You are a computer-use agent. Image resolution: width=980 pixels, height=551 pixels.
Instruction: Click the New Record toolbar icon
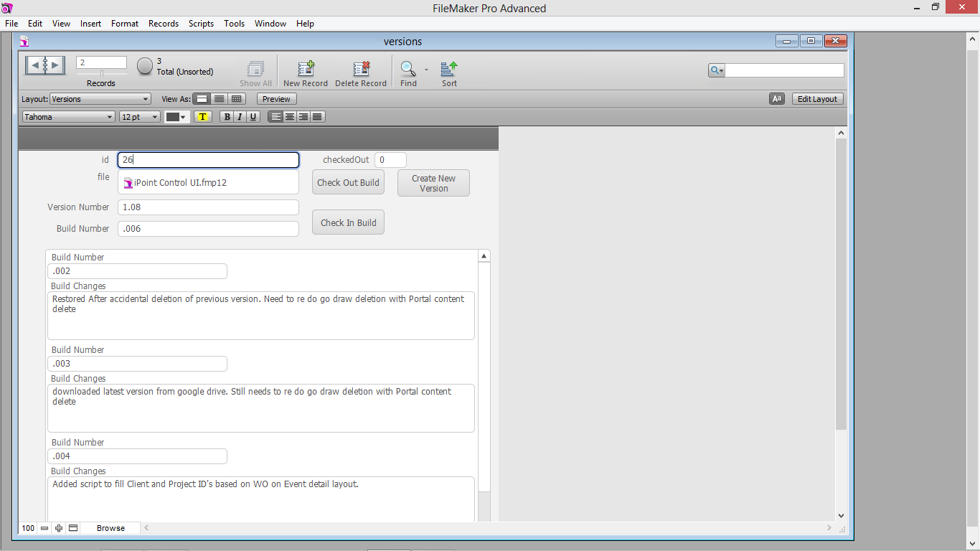[x=306, y=69]
